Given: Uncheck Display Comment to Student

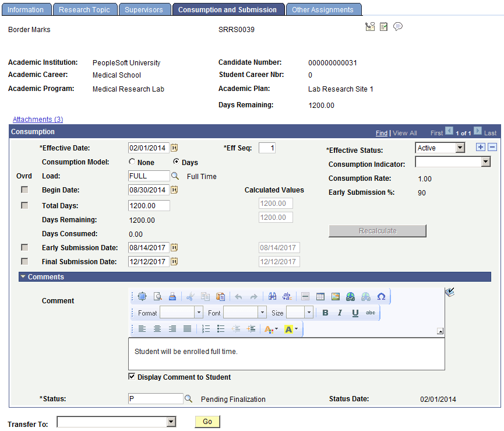Looking at the screenshot, I should point(132,376).
